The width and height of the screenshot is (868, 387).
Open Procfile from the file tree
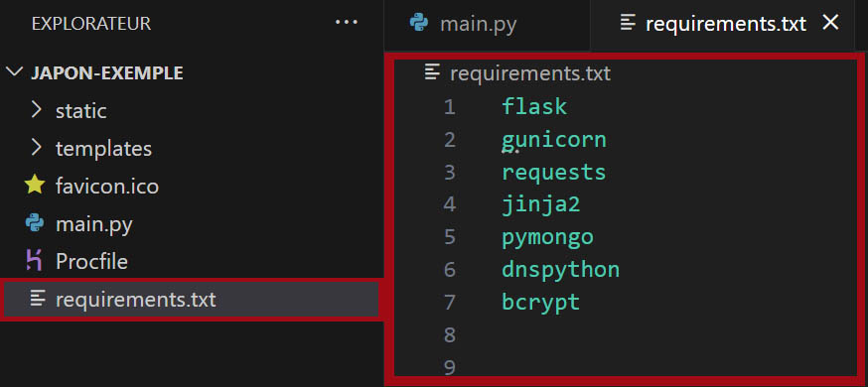pyautogui.click(x=191, y=262)
